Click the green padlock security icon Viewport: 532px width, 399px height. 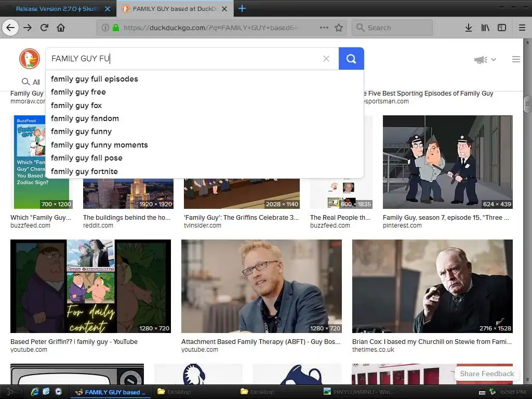click(116, 28)
